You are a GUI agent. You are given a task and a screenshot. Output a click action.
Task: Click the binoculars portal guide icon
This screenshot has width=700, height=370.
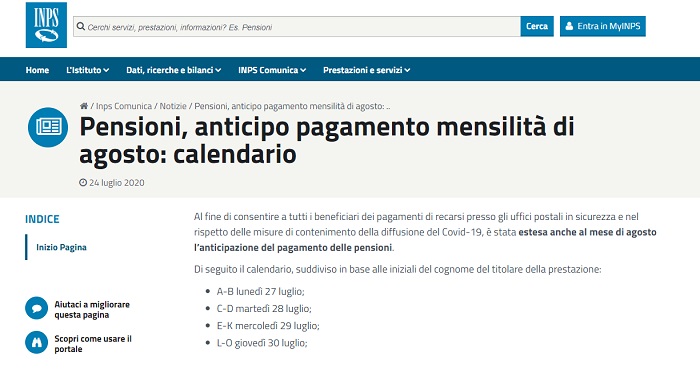click(x=37, y=342)
